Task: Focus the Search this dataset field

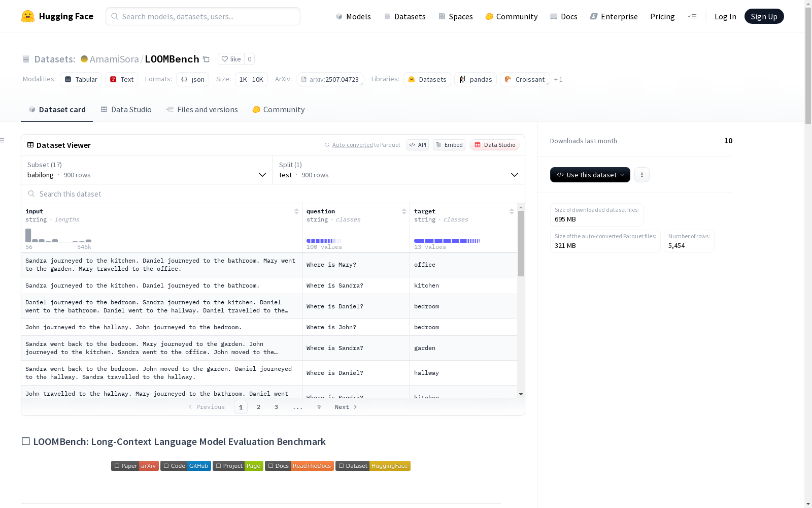Action: (273, 194)
